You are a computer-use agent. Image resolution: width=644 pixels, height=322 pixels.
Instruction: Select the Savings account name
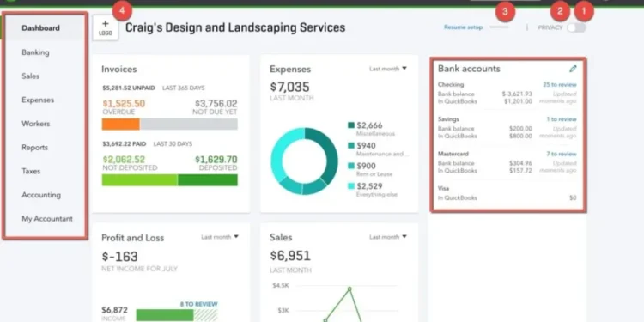pos(448,119)
